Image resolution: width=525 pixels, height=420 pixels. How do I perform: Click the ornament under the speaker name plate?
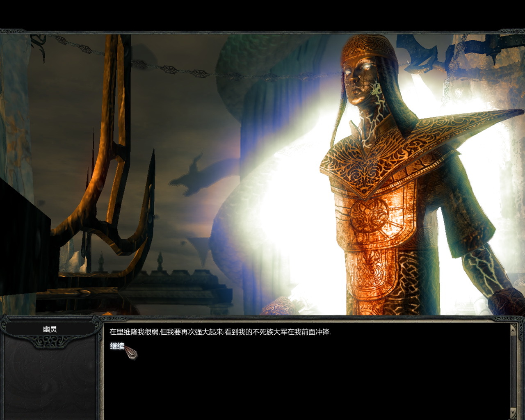[x=50, y=341]
